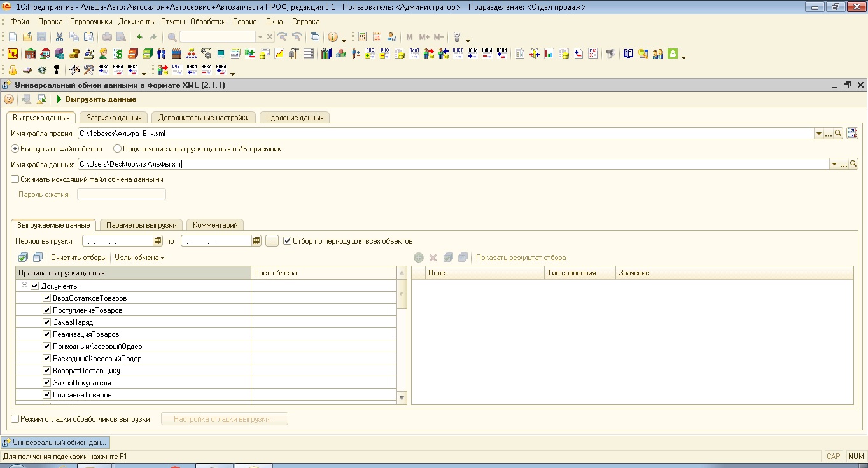Uncheck 'РеализацияТоваров' checkbox
This screenshot has height=468, width=868.
coord(46,334)
